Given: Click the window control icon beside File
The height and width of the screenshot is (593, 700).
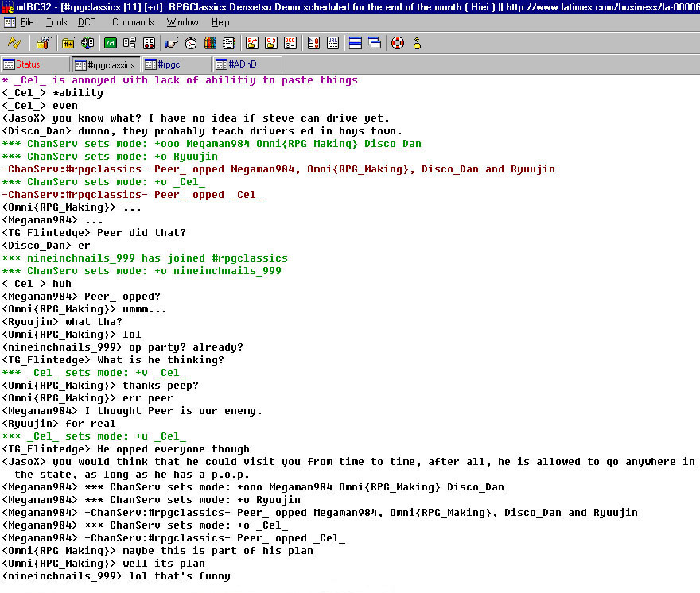Looking at the screenshot, I should [x=10, y=22].
